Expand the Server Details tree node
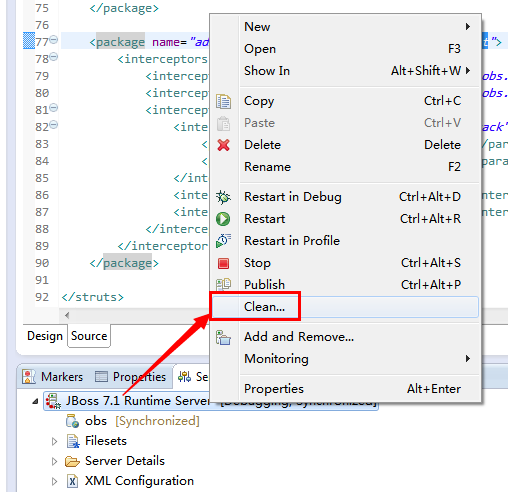The image size is (508, 492). coord(54,461)
